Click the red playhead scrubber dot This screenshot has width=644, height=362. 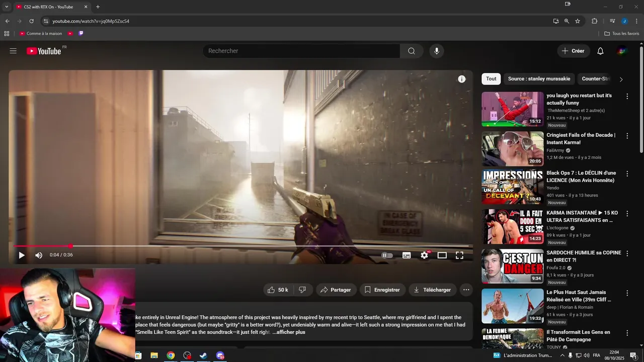(x=70, y=246)
